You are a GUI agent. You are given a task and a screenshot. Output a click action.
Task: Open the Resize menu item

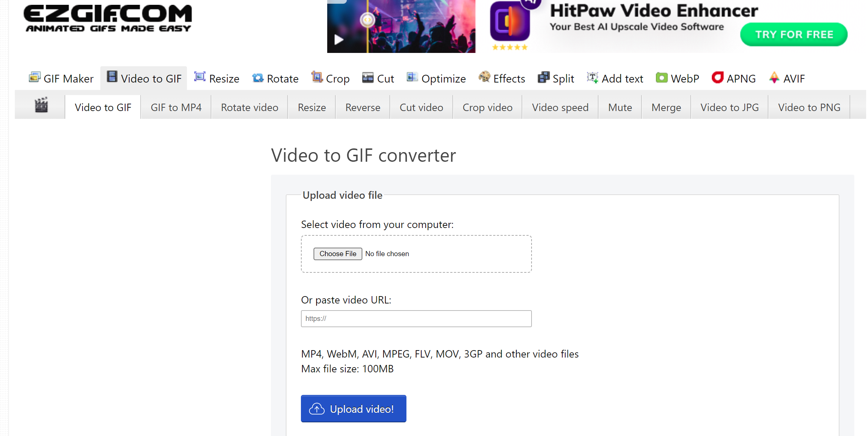[217, 78]
